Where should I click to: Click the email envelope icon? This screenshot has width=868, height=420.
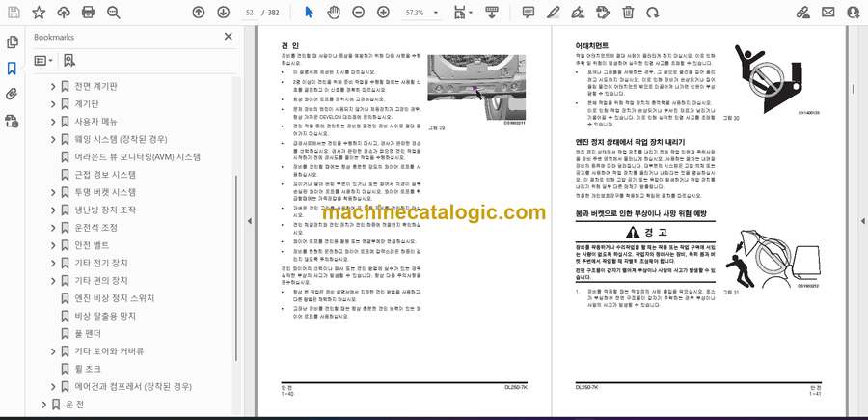pos(828,13)
